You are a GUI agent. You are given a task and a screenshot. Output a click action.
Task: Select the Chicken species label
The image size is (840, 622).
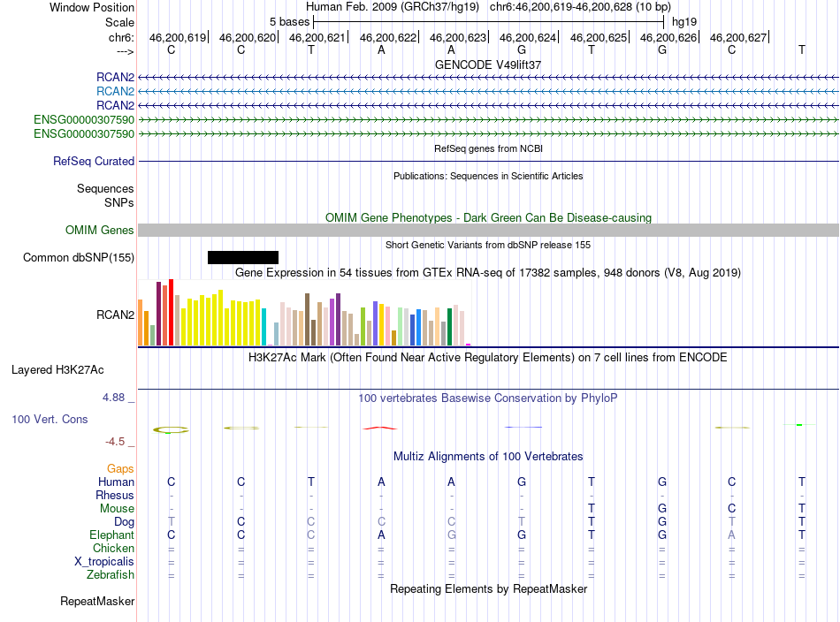click(x=113, y=548)
